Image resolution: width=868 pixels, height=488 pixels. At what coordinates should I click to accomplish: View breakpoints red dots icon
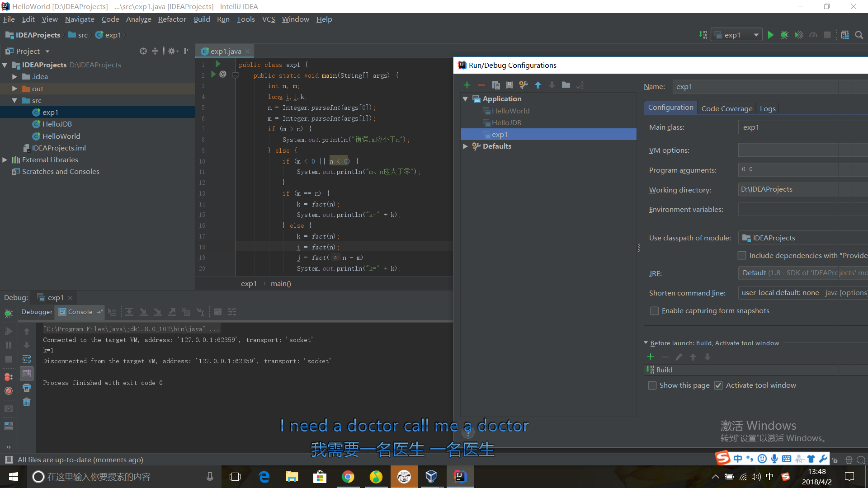pos(9,377)
